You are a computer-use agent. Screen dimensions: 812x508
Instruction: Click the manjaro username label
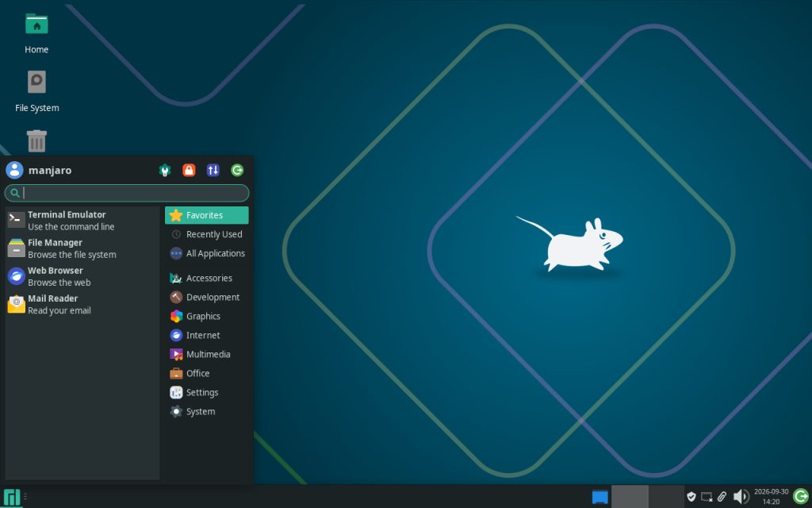point(50,170)
